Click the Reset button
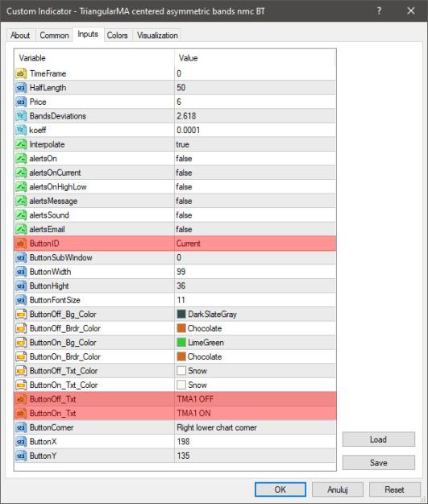Screen dimensions: 428x504 [x=394, y=489]
